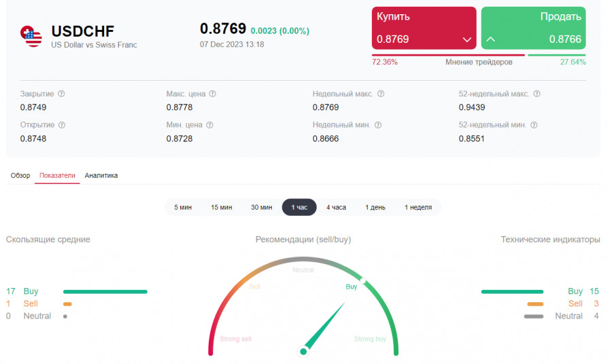Image resolution: width=612 pixels, height=364 pixels.
Task: Click the Strong buy gauge label
Action: coord(370,339)
